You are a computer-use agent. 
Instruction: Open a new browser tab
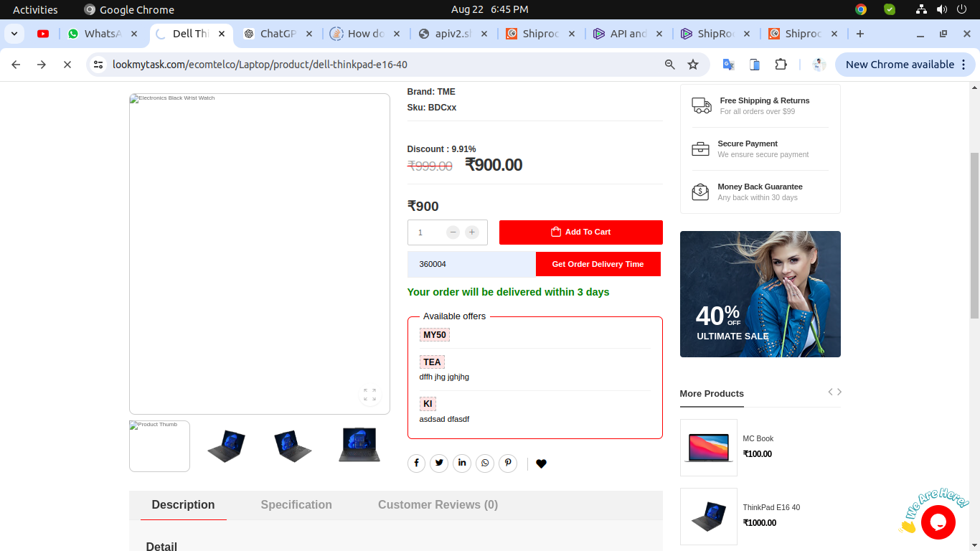(x=860, y=34)
